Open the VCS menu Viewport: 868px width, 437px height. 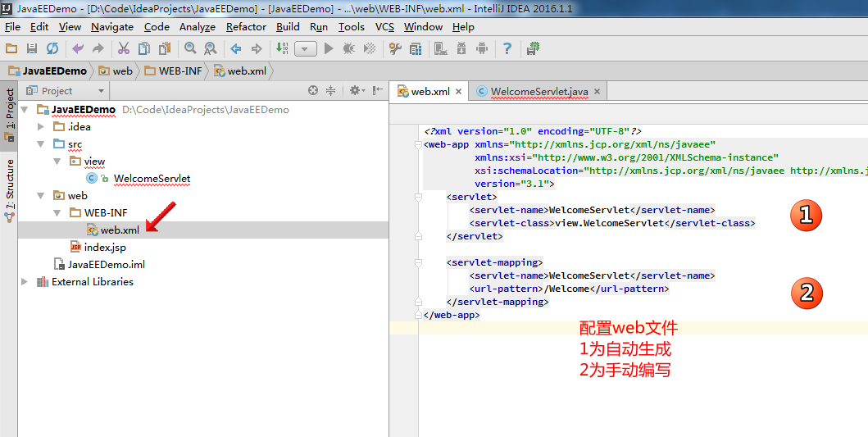(384, 26)
